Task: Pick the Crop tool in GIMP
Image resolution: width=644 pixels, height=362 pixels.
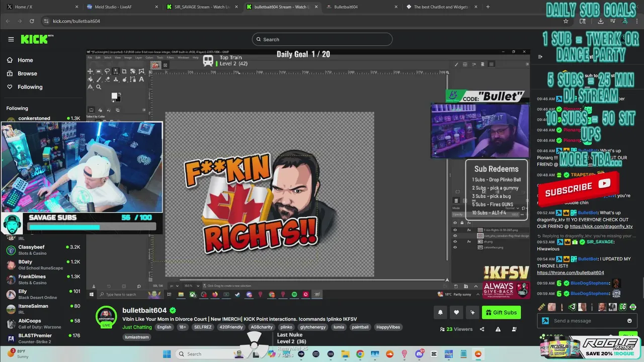Action: (x=124, y=71)
